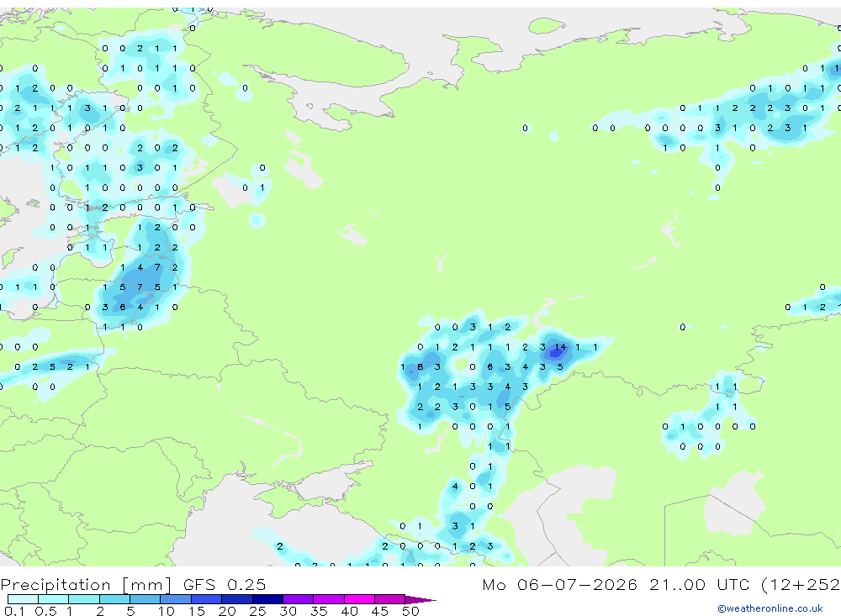Click the '45' legend scale label
The width and height of the screenshot is (841, 616).
click(x=380, y=611)
